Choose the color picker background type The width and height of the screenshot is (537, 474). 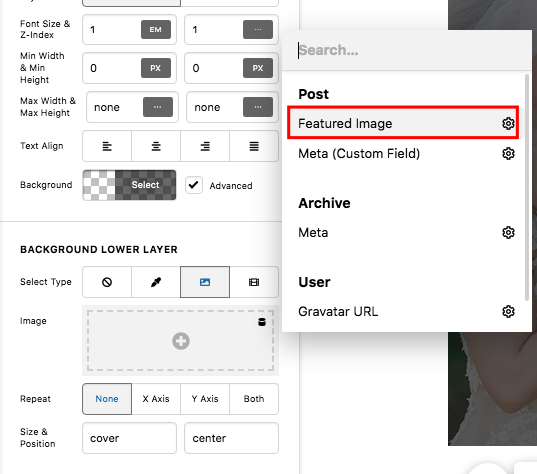coord(156,282)
